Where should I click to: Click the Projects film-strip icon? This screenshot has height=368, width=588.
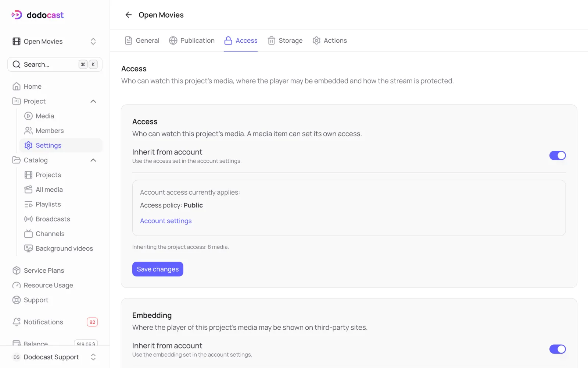28,175
